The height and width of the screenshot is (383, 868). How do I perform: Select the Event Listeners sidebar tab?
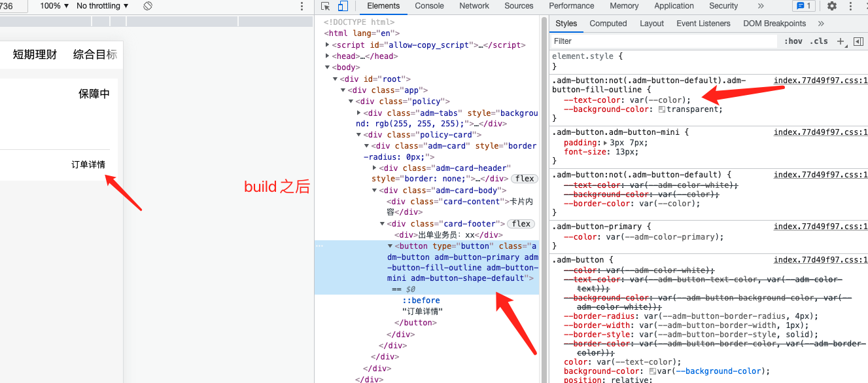click(x=703, y=24)
